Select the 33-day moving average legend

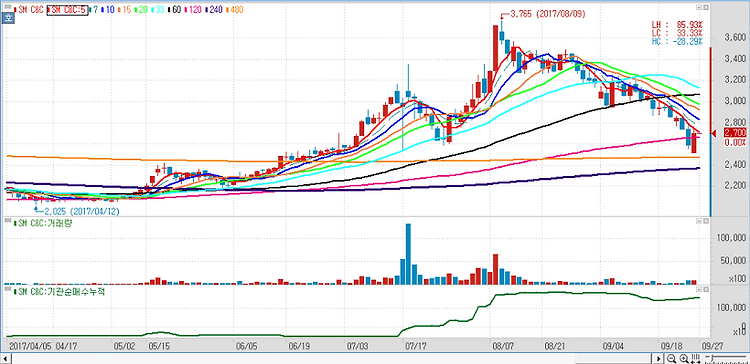click(x=158, y=10)
